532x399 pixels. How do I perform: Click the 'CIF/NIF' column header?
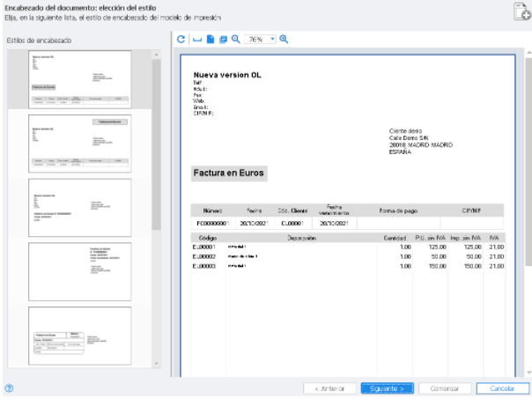pos(471,211)
